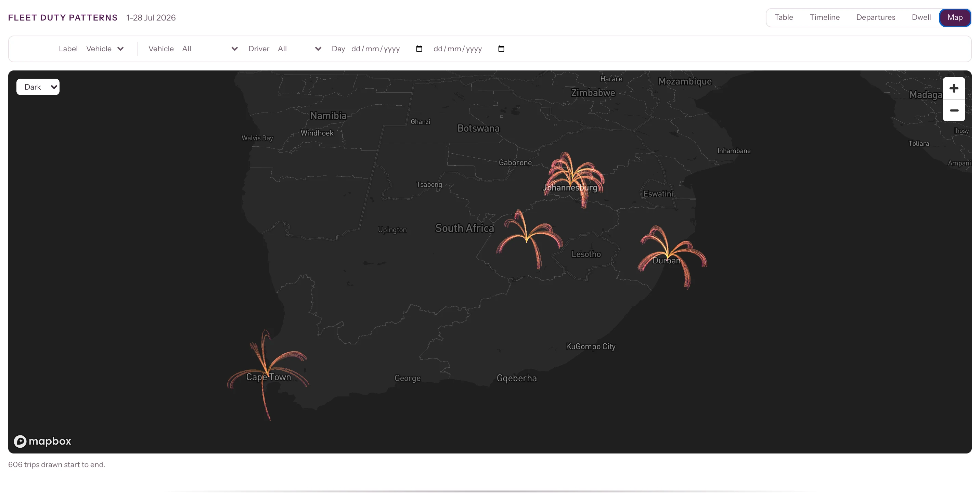The height and width of the screenshot is (500, 980).
Task: Click the map zoom out minus button
Action: point(953,110)
